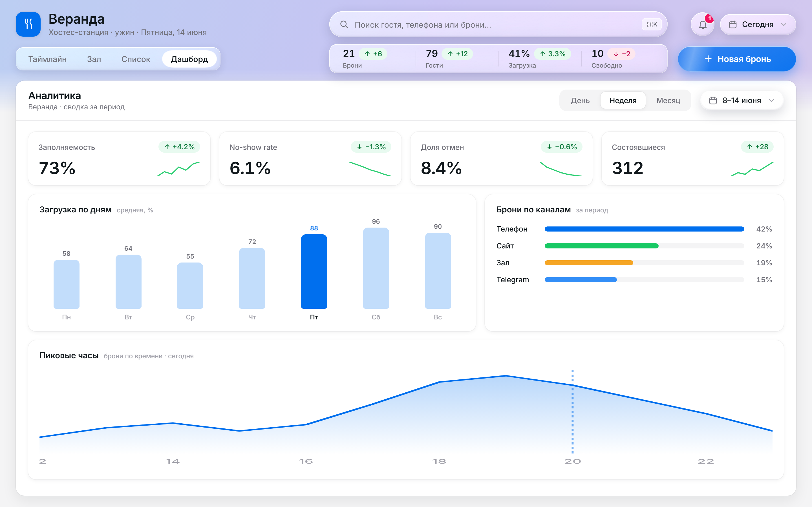Select the Неделя period option
Image resolution: width=812 pixels, height=507 pixels.
pos(623,101)
